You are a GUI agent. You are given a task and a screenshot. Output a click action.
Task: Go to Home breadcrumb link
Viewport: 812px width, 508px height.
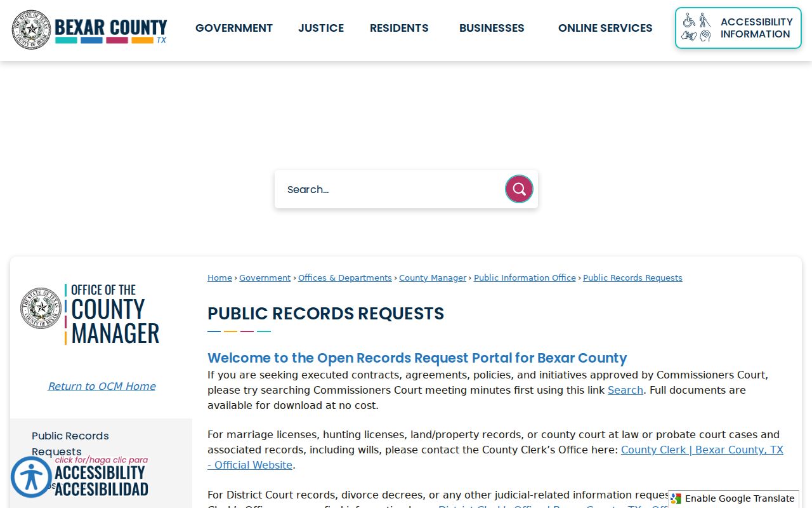[x=219, y=278]
